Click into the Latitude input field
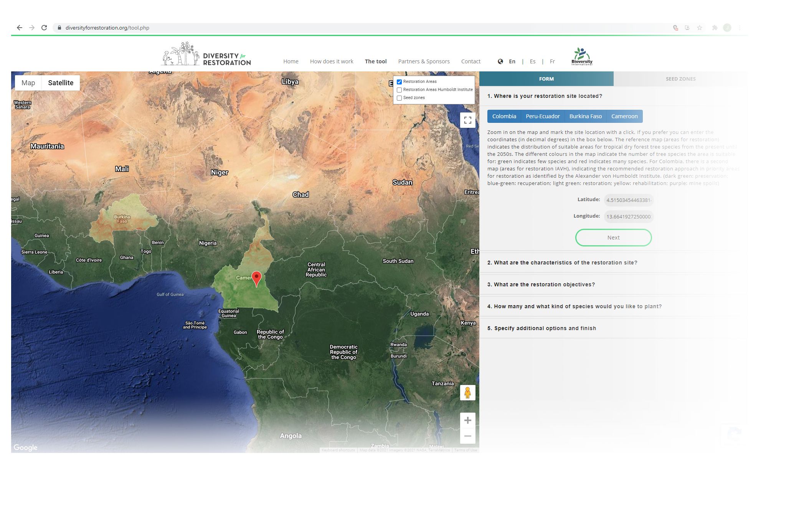 (x=628, y=200)
